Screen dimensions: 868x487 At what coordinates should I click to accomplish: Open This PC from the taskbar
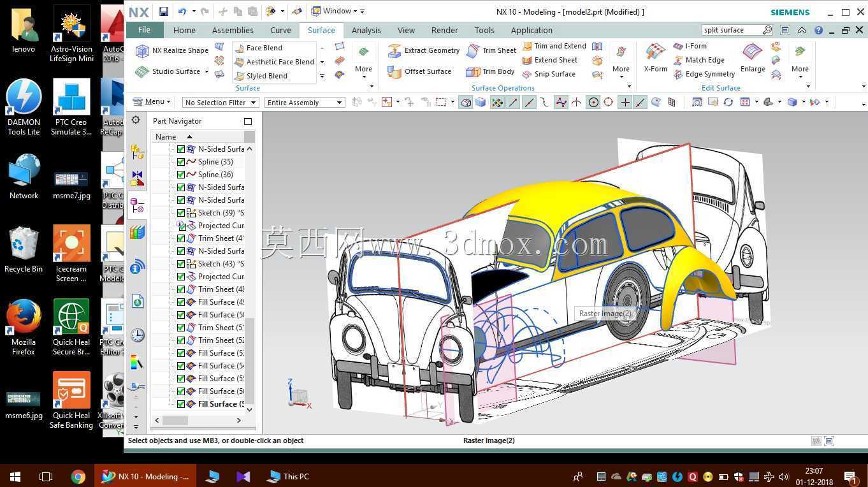288,476
